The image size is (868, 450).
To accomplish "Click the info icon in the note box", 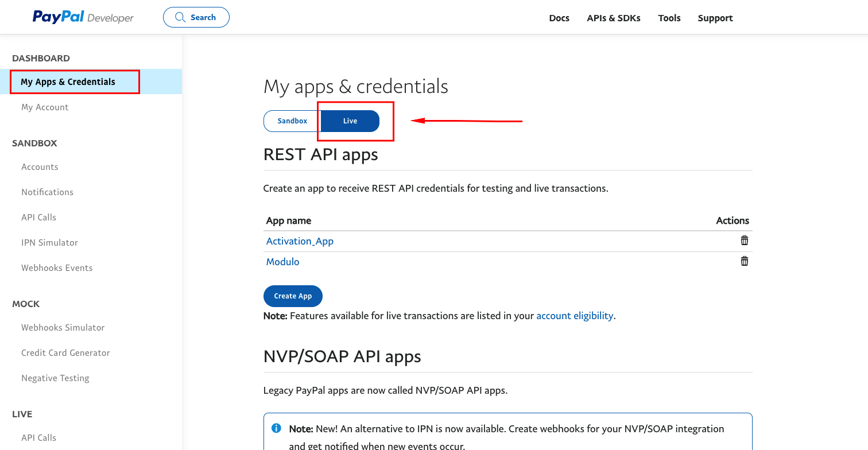I will pyautogui.click(x=276, y=428).
